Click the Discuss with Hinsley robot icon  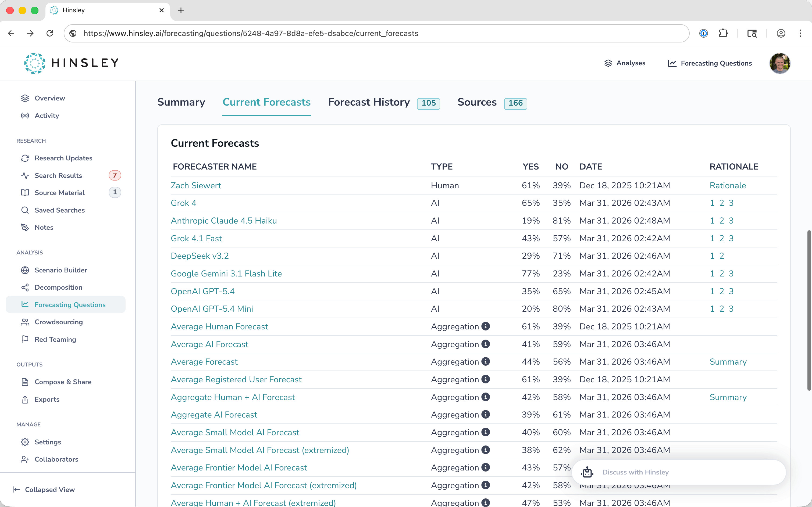coord(587,472)
